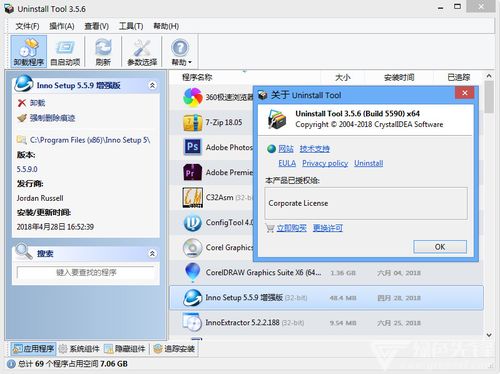Select the 360极速浏览器 icon in program list

click(193, 97)
